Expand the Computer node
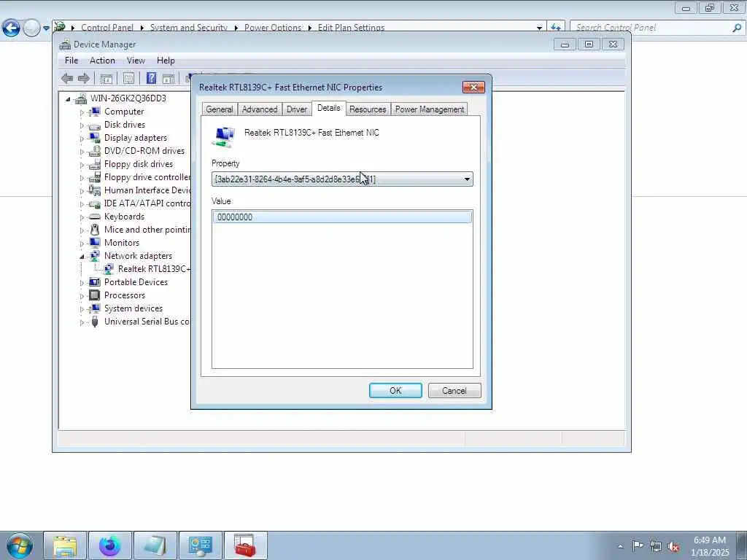Screen dimensions: 747x560 coord(82,112)
